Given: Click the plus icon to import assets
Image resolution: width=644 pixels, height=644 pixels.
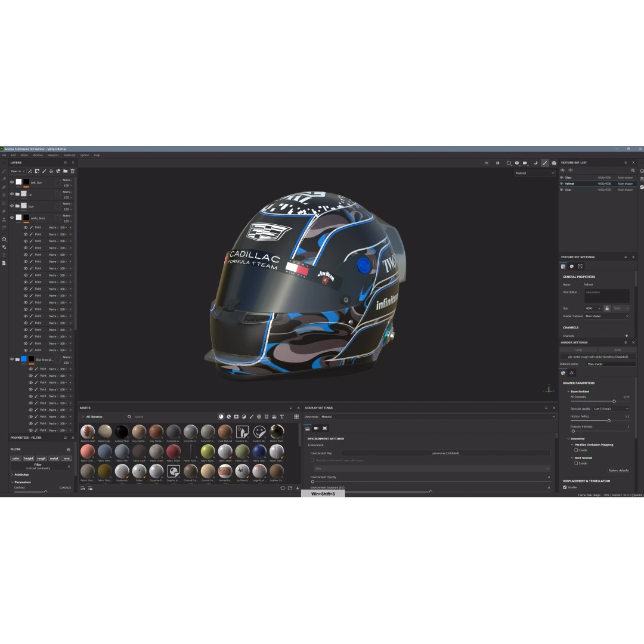Looking at the screenshot, I should 298,488.
